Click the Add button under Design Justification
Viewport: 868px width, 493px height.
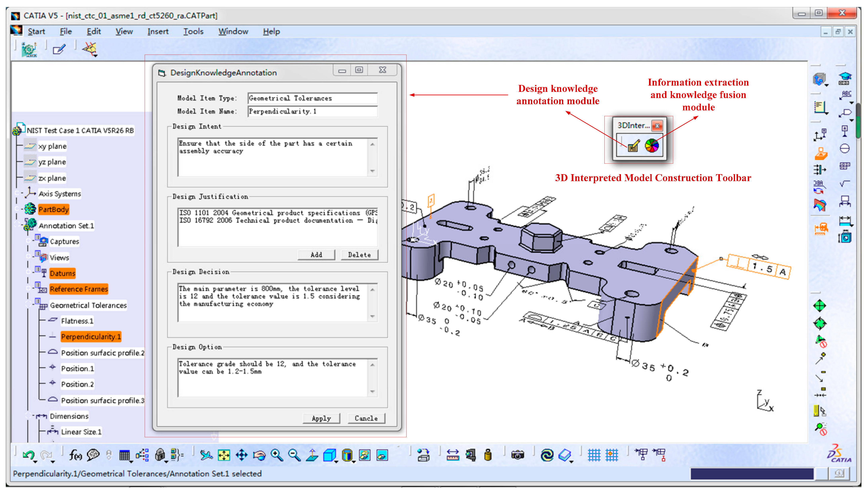316,255
